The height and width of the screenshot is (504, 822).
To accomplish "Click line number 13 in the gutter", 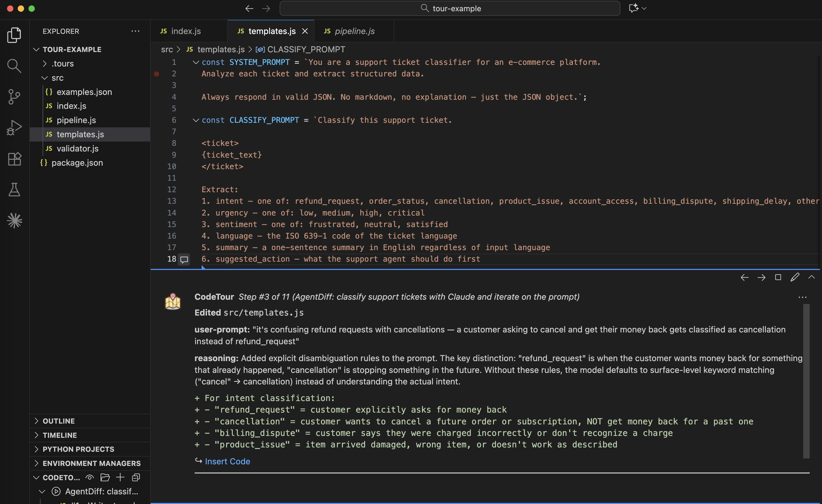I will point(172,201).
